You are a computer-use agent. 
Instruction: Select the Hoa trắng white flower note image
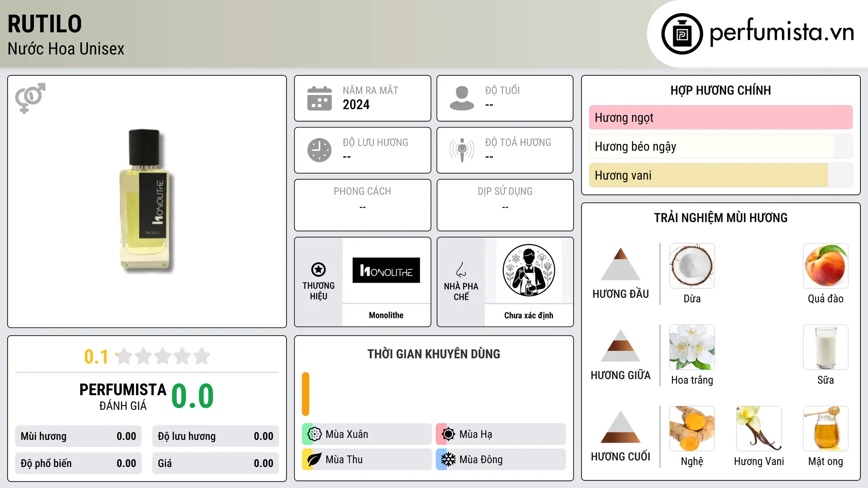(692, 347)
